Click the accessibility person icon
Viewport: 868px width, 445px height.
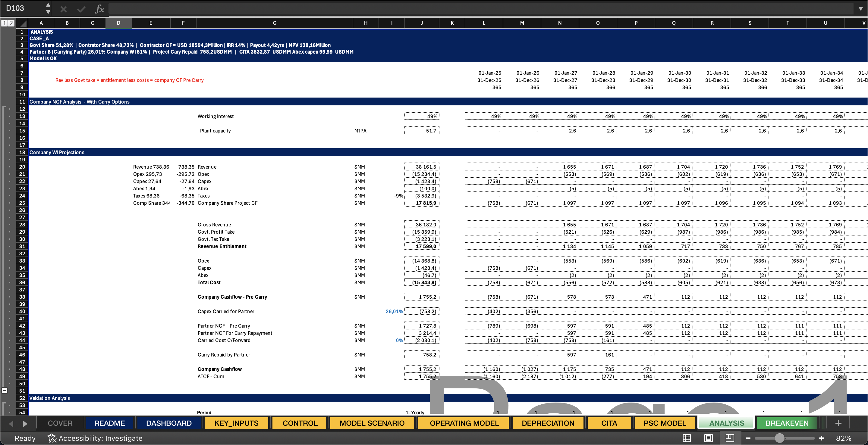[x=52, y=438]
